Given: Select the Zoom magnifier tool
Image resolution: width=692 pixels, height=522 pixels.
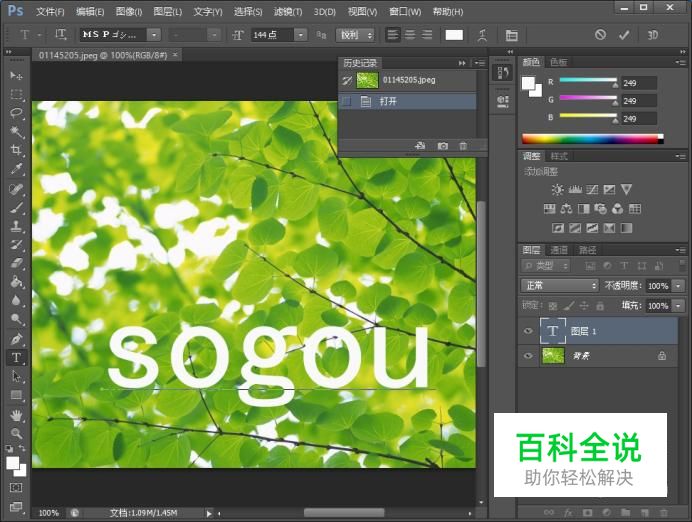Looking at the screenshot, I should click(x=16, y=433).
